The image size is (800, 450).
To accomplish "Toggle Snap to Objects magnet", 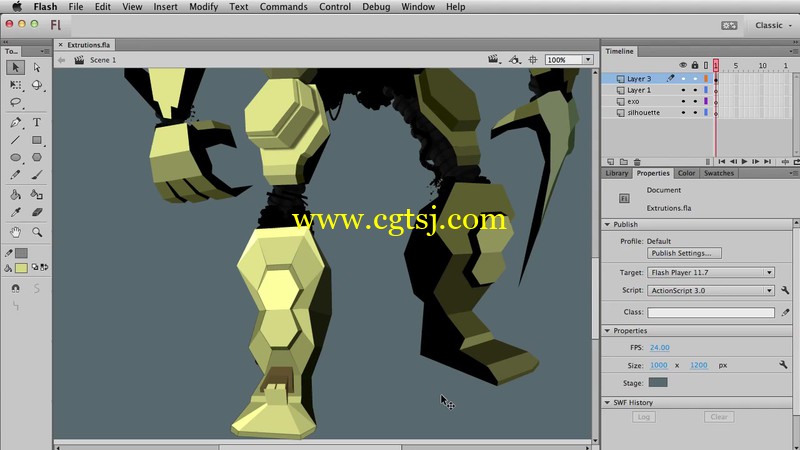I will point(15,288).
